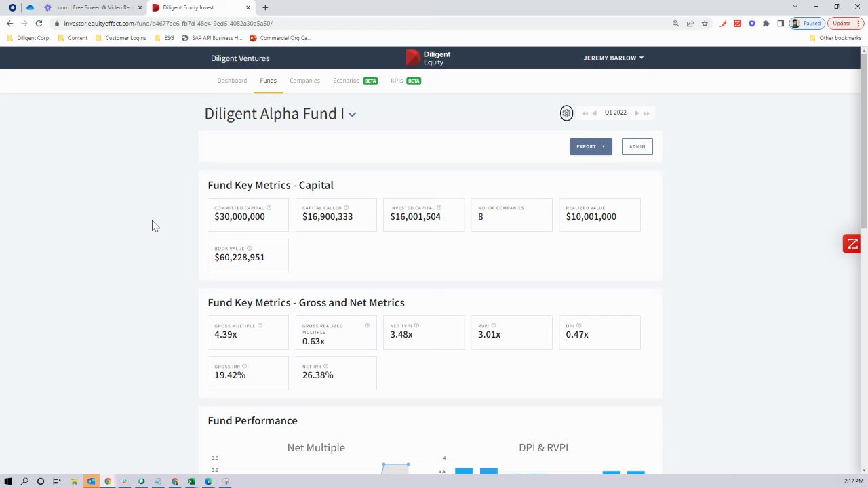Click the Diligent Equity logo
Image resolution: width=868 pixels, height=488 pixels.
point(428,58)
